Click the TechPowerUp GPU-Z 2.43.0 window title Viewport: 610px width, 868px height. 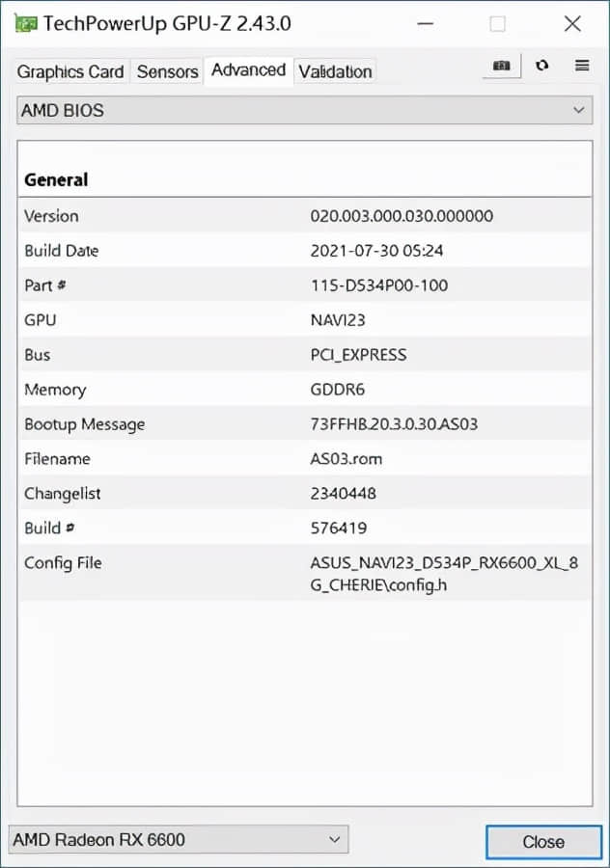click(x=167, y=24)
